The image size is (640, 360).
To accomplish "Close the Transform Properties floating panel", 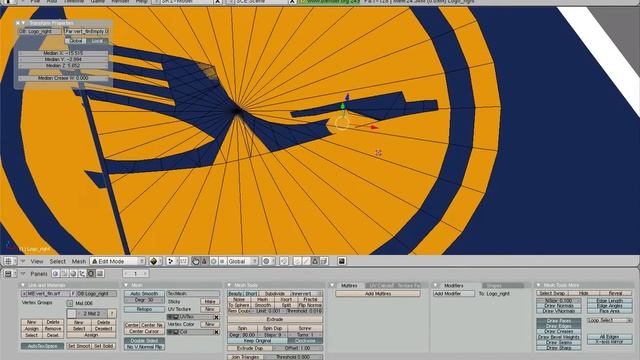I will [18, 23].
